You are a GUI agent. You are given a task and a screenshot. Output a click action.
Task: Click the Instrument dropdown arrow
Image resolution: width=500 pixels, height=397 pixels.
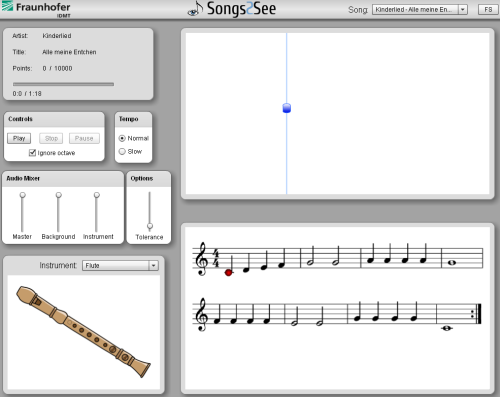pos(153,265)
